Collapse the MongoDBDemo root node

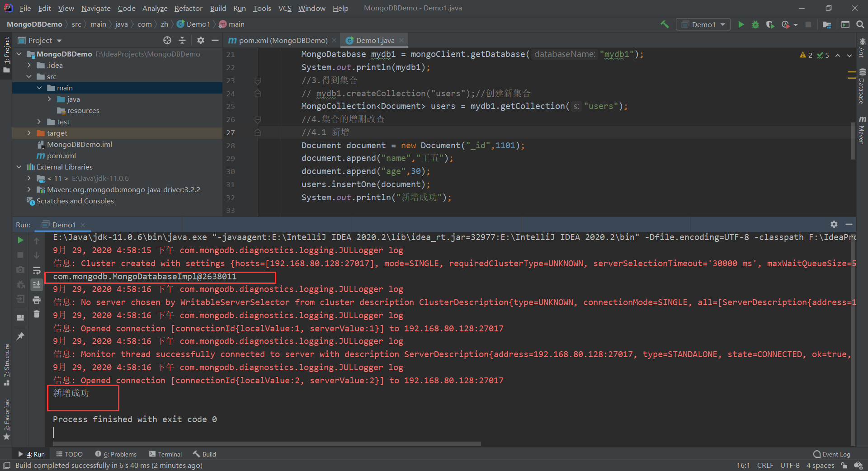point(19,54)
